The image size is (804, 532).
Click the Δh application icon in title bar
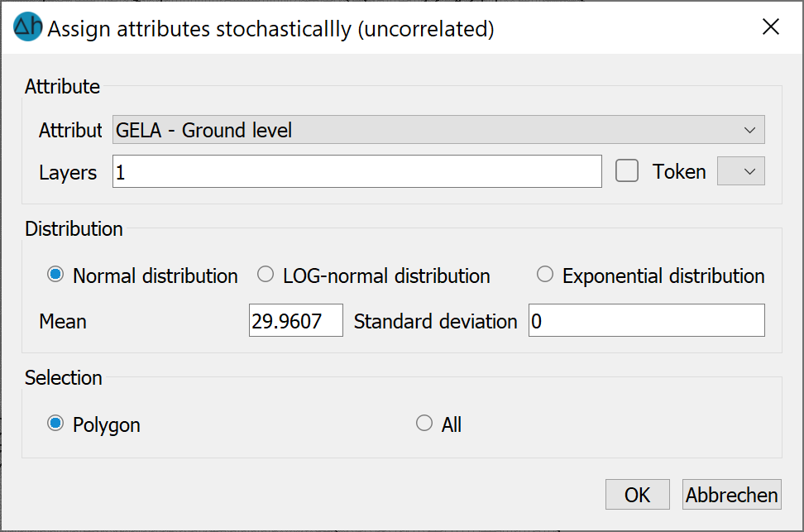[x=27, y=26]
